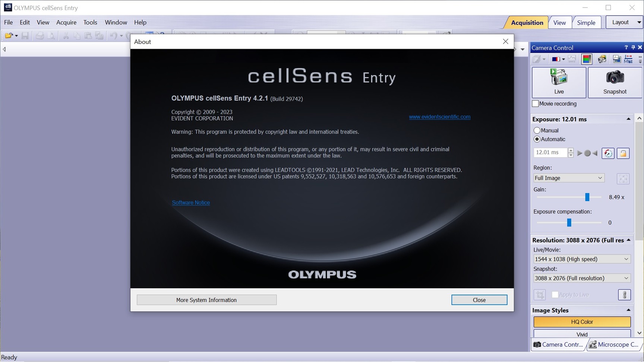Click the RGB color bars icon
The image size is (644, 362).
(x=587, y=59)
